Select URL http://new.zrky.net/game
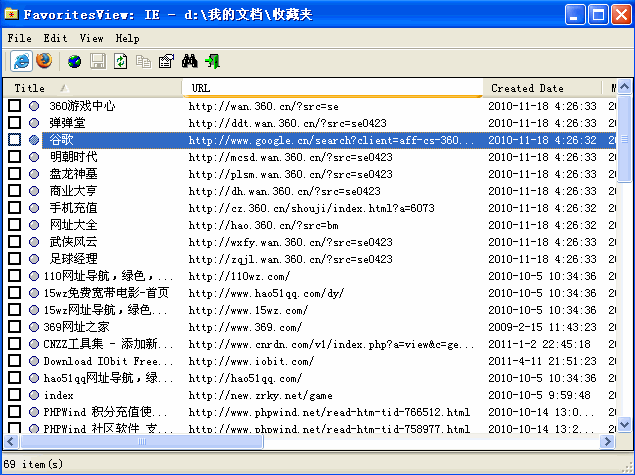 tap(260, 395)
